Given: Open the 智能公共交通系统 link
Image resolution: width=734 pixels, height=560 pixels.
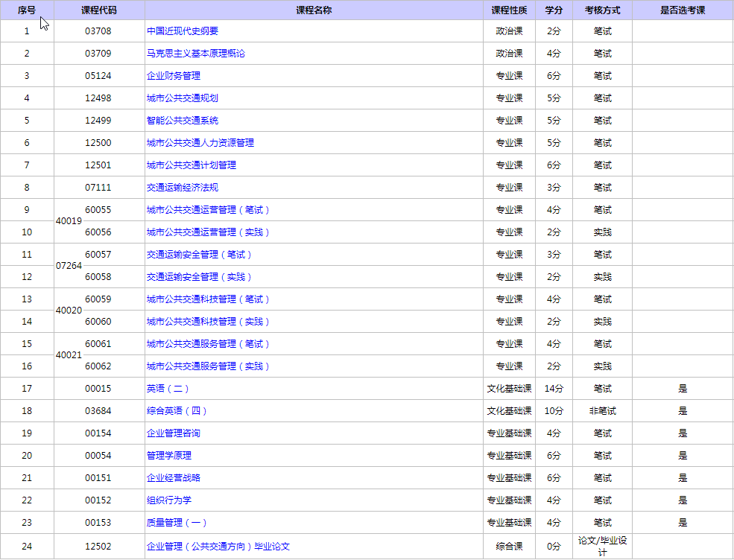Looking at the screenshot, I should [x=183, y=120].
